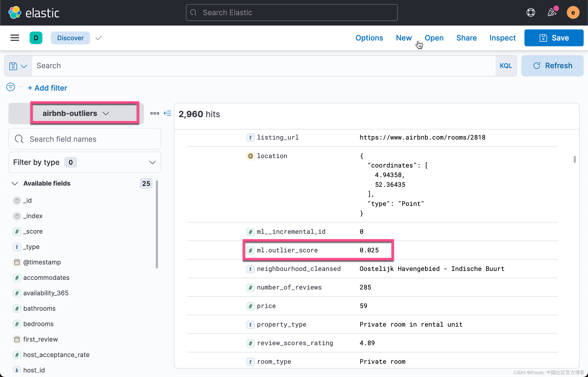Click the listing_url value airbnb.com/rooms/2818

tap(423, 138)
